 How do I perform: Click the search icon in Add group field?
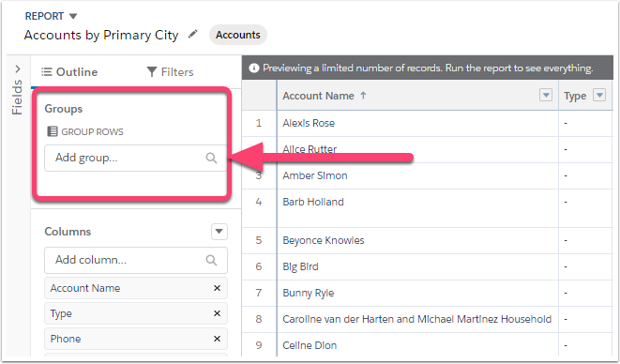click(211, 159)
